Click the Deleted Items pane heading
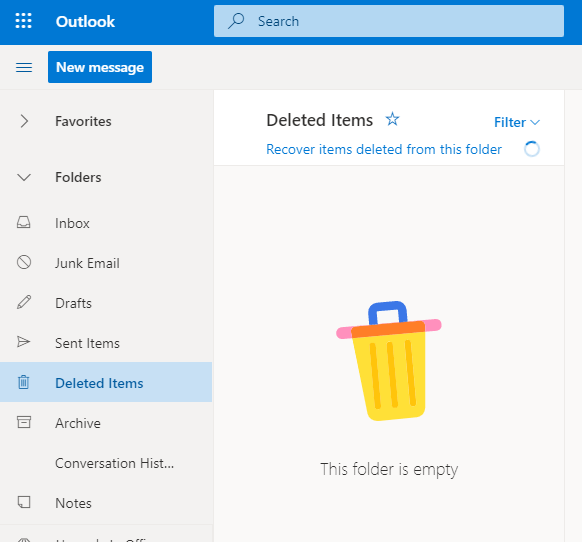The width and height of the screenshot is (582, 542). point(319,120)
